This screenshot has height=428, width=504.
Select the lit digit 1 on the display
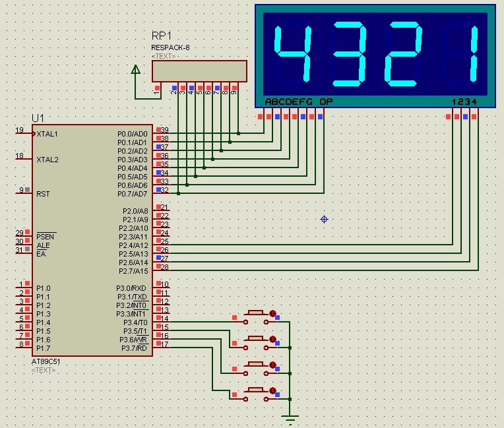[474, 53]
